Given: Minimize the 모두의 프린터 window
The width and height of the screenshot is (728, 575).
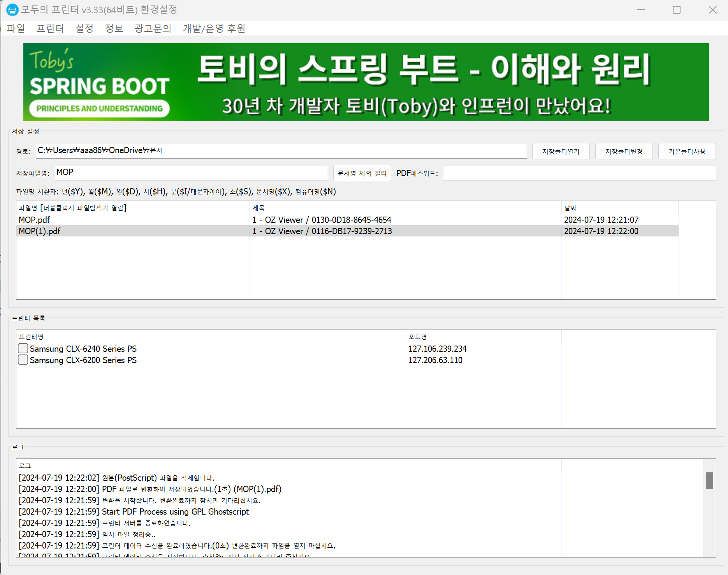Looking at the screenshot, I should click(641, 10).
